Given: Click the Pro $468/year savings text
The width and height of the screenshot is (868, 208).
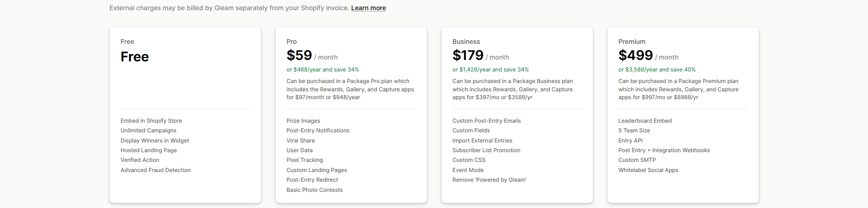Looking at the screenshot, I should click(x=323, y=70).
